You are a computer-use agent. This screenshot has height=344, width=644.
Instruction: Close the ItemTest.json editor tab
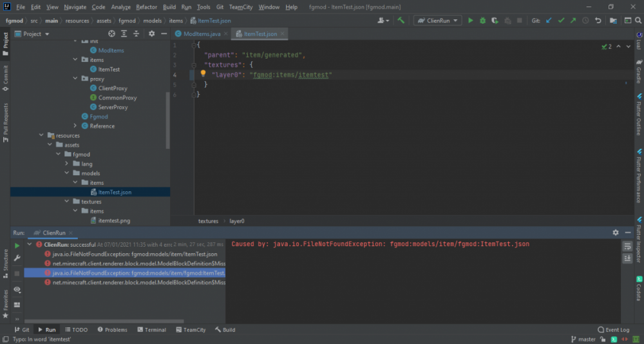(283, 34)
